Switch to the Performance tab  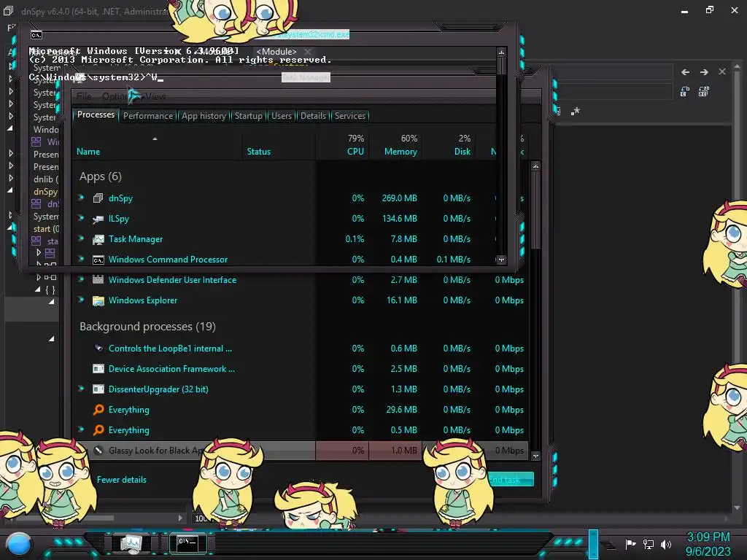[147, 116]
